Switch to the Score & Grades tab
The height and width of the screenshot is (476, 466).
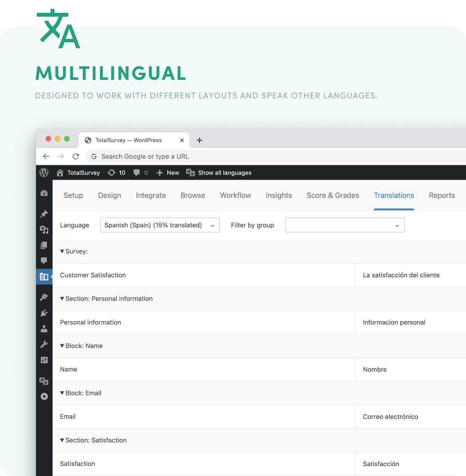(333, 195)
